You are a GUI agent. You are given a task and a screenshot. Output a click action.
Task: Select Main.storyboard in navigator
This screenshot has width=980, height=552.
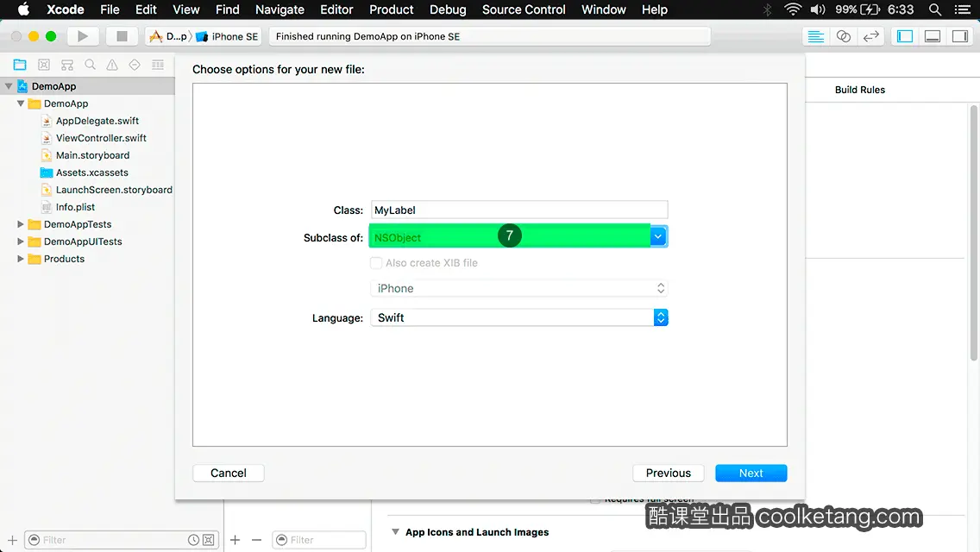(x=92, y=155)
